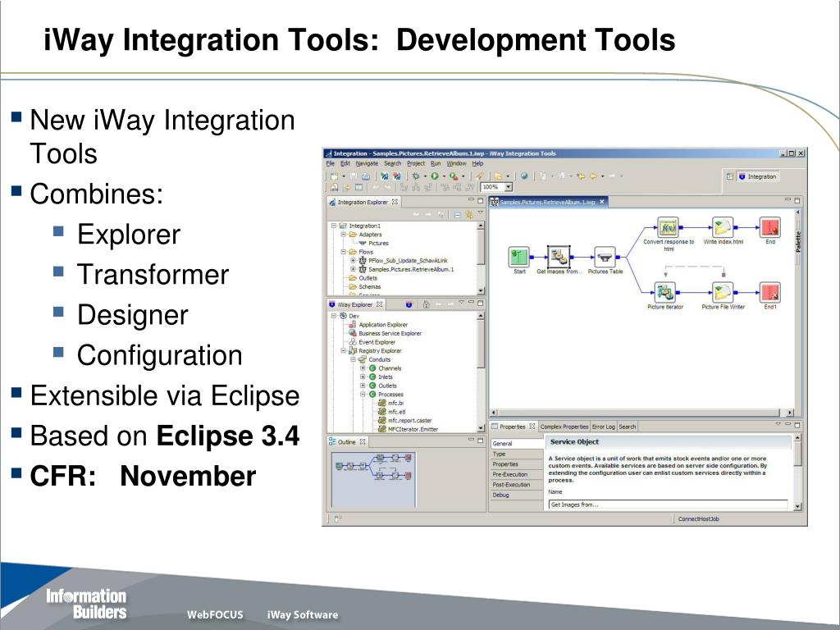This screenshot has width=840, height=630.
Task: Select the End1 node
Action: (x=769, y=293)
